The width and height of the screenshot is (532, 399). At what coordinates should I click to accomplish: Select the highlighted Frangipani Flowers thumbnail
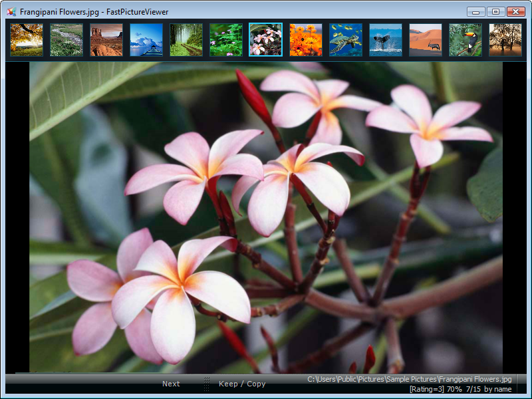click(x=265, y=40)
